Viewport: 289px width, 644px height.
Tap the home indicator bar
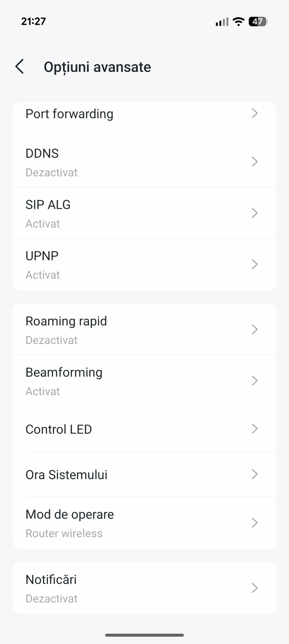point(144,635)
